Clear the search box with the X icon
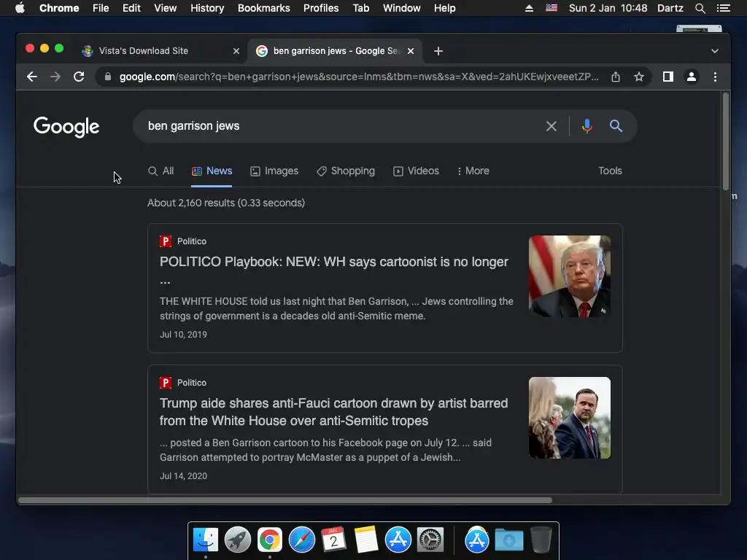This screenshot has width=747, height=560. (x=551, y=126)
